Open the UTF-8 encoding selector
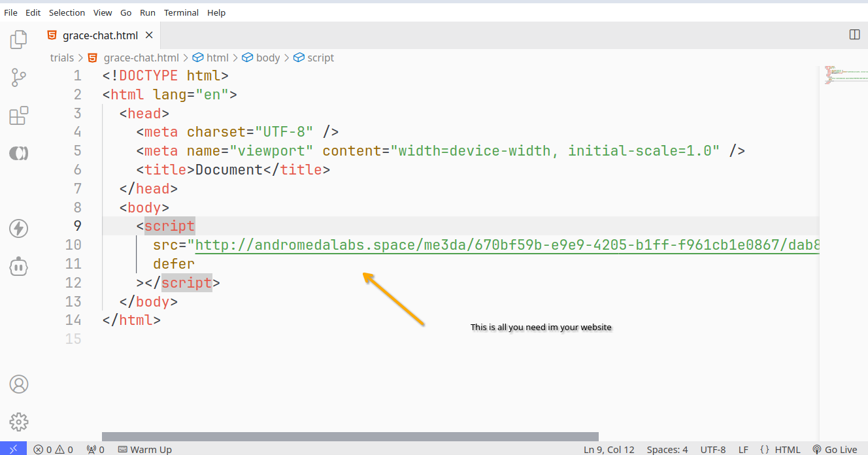Image resolution: width=868 pixels, height=455 pixels. point(712,449)
